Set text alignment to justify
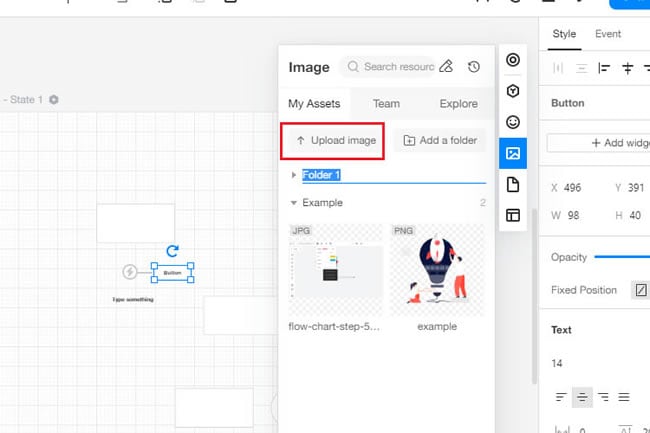650x433 pixels. 624,397
